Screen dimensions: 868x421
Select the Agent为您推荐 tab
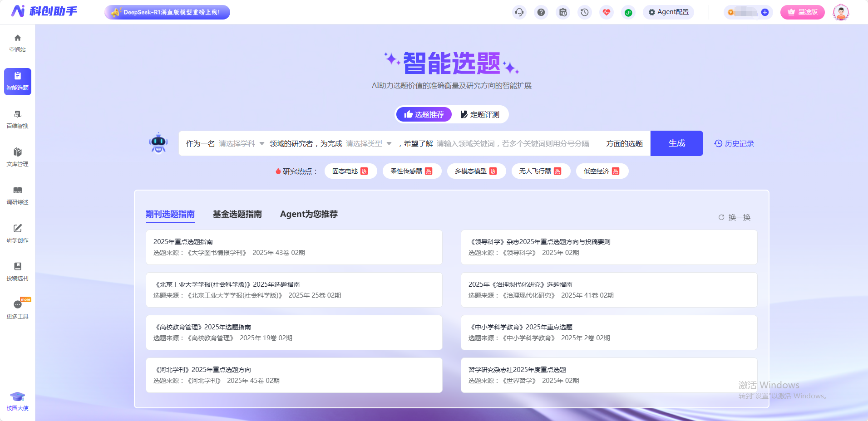click(309, 214)
